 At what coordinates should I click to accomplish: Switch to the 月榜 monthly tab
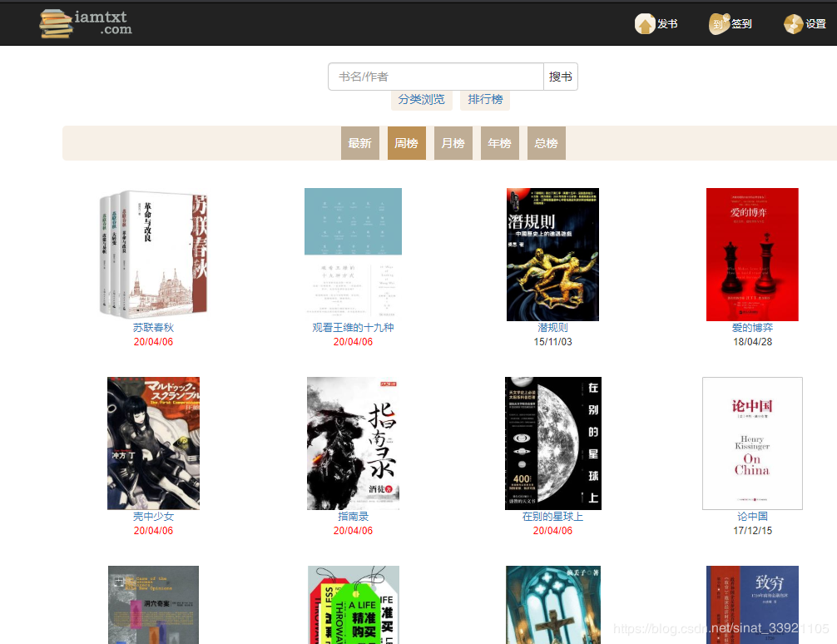453,143
